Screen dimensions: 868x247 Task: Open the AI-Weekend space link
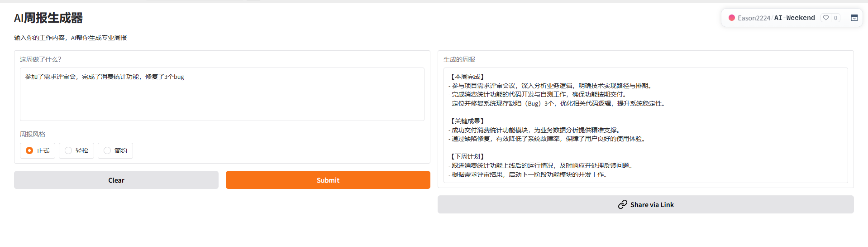point(795,18)
